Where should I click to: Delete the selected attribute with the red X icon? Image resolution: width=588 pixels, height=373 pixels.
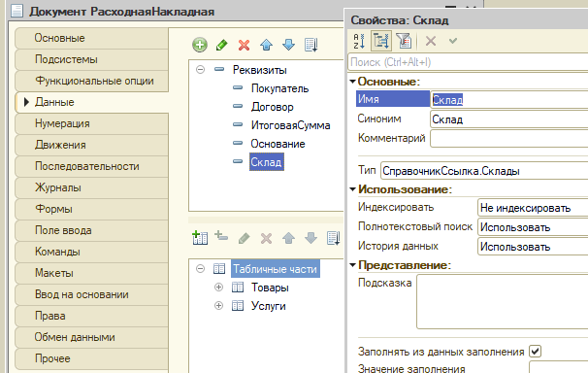[x=245, y=46]
